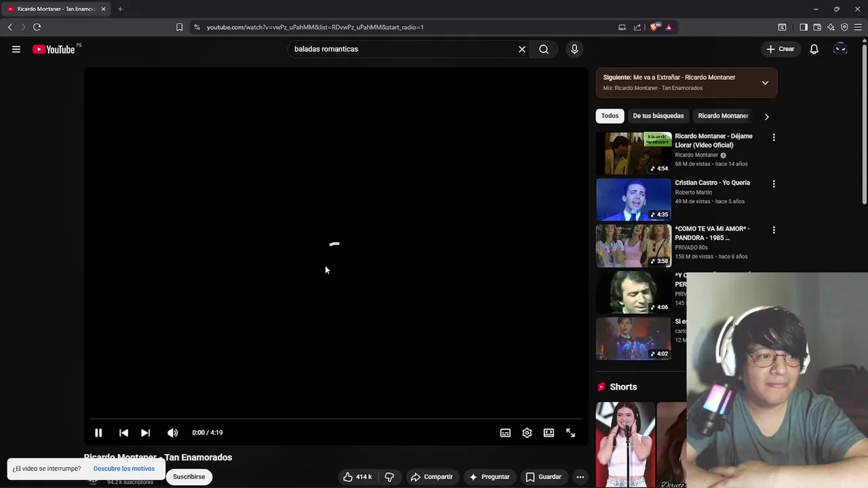Screen dimensions: 868x488
Task: Start voice search with the microphone
Action: coord(574,49)
